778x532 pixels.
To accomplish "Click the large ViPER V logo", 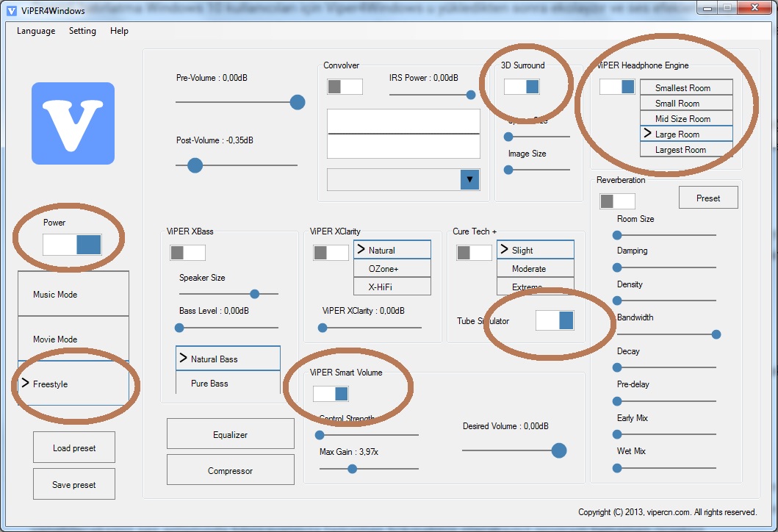I will 73,123.
